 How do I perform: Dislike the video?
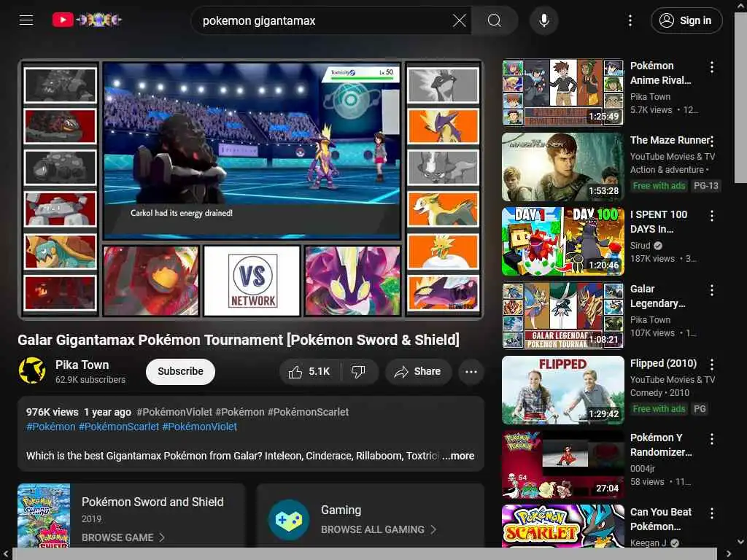coord(358,371)
